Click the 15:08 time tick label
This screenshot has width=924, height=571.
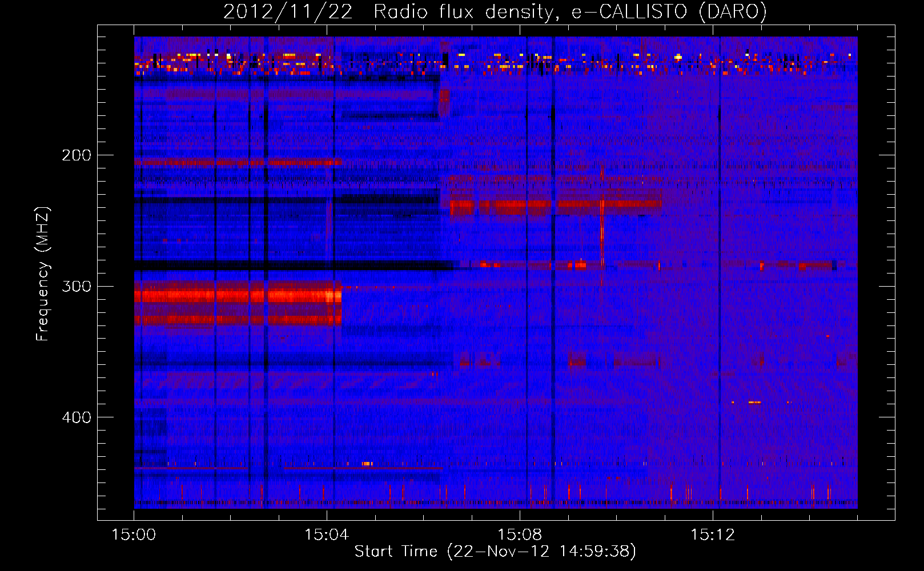pyautogui.click(x=520, y=534)
